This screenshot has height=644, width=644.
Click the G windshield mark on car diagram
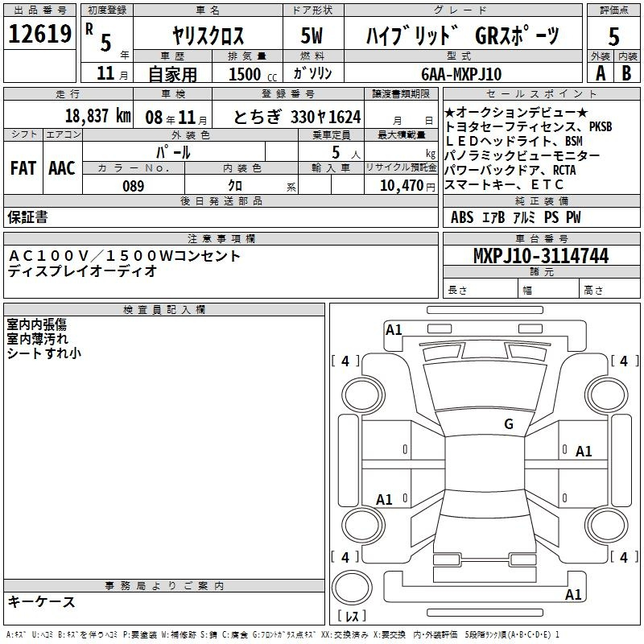508,424
